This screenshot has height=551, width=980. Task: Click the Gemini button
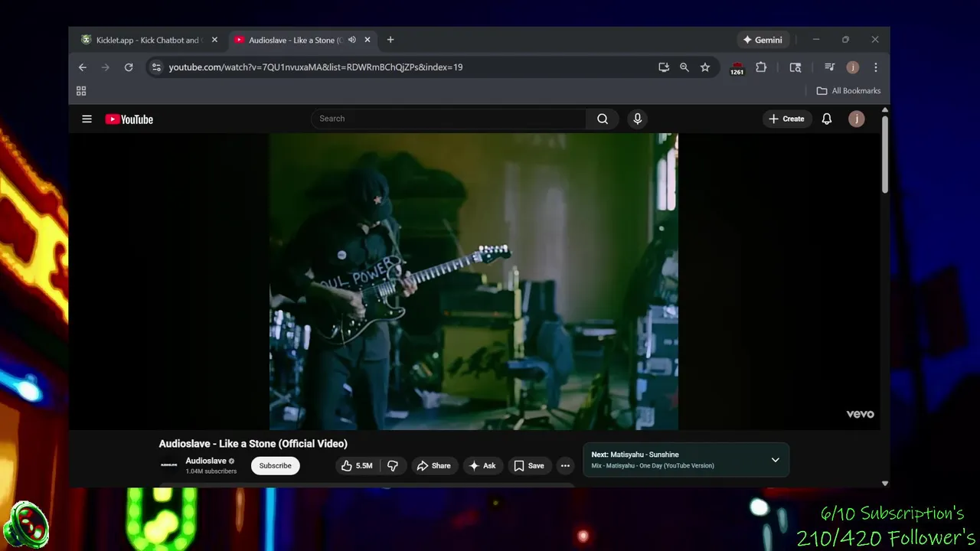(x=763, y=40)
